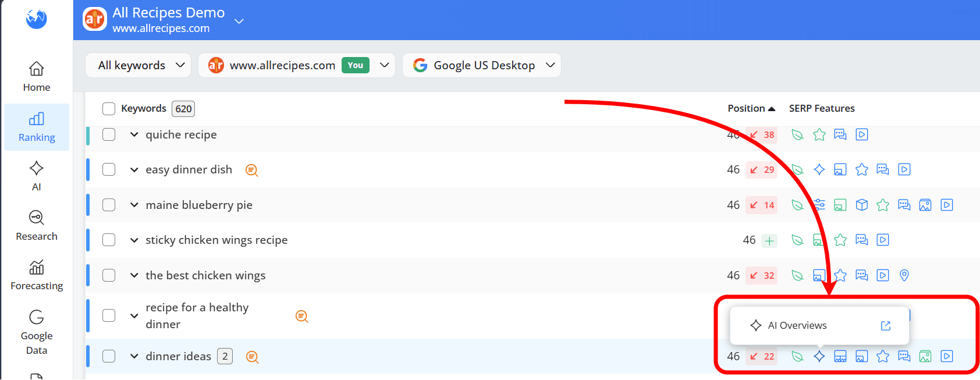Click image pack icon in maine blueberry pie row

[x=925, y=205]
